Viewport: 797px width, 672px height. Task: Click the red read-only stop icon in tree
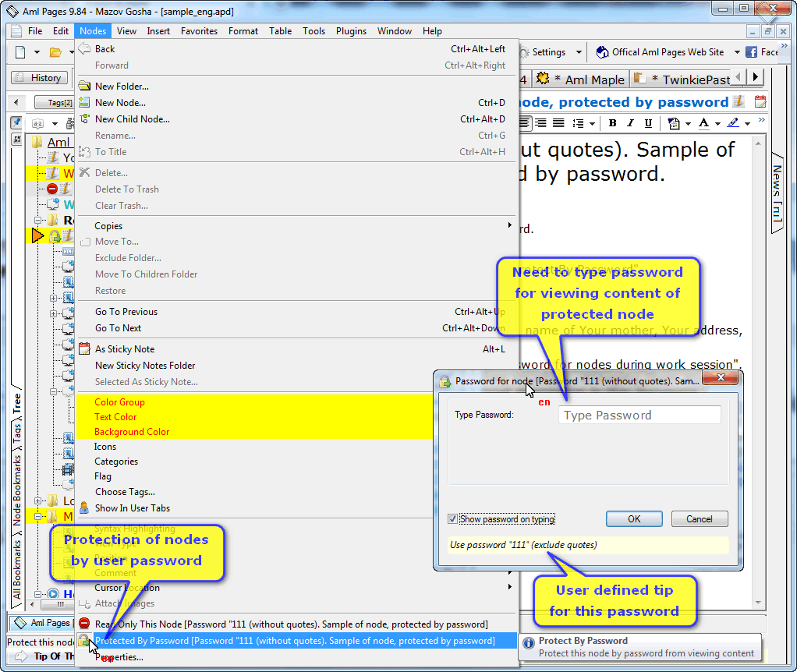(51, 189)
